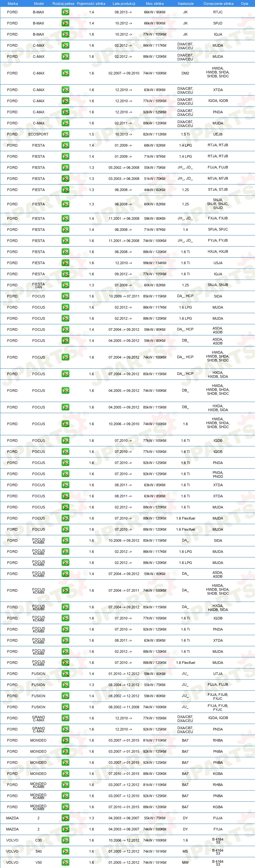
Task: Click the Nadwozie column header
Action: (186, 4)
